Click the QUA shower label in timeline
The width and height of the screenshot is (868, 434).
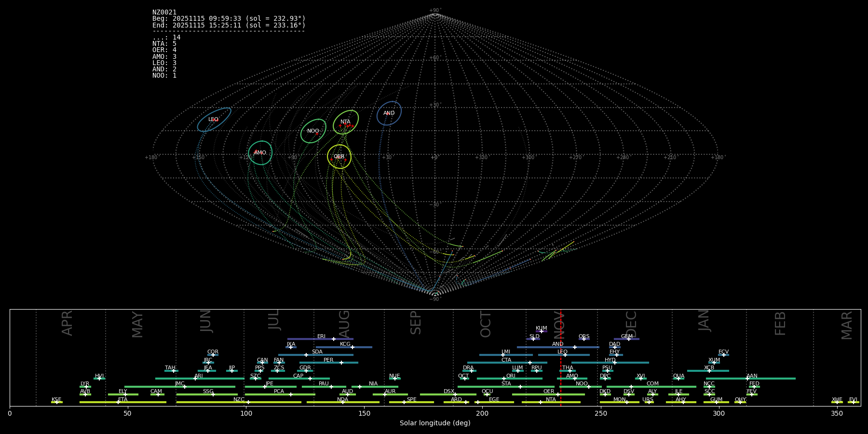coord(678,376)
